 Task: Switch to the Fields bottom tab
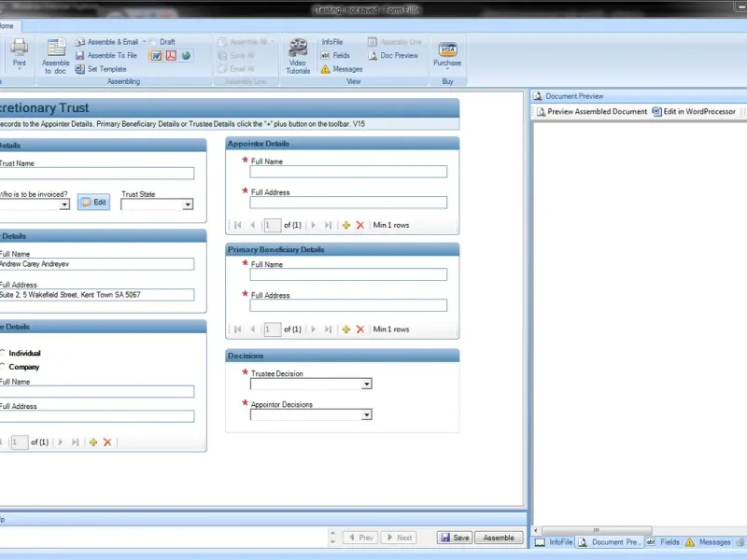[x=663, y=542]
